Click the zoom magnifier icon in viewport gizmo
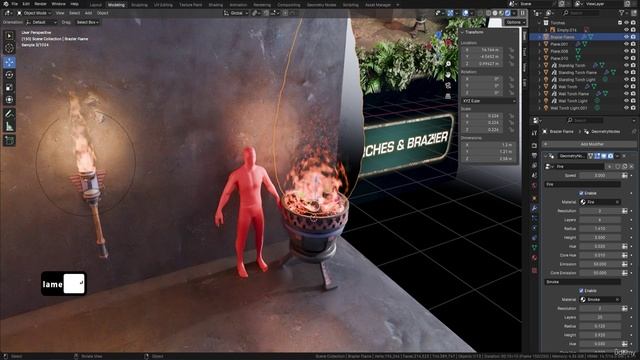The width and height of the screenshot is (640, 360). pos(448,64)
